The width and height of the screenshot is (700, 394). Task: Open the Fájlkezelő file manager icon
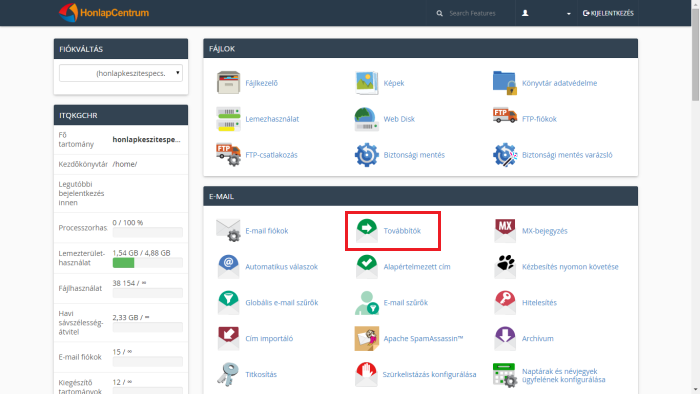click(x=228, y=83)
